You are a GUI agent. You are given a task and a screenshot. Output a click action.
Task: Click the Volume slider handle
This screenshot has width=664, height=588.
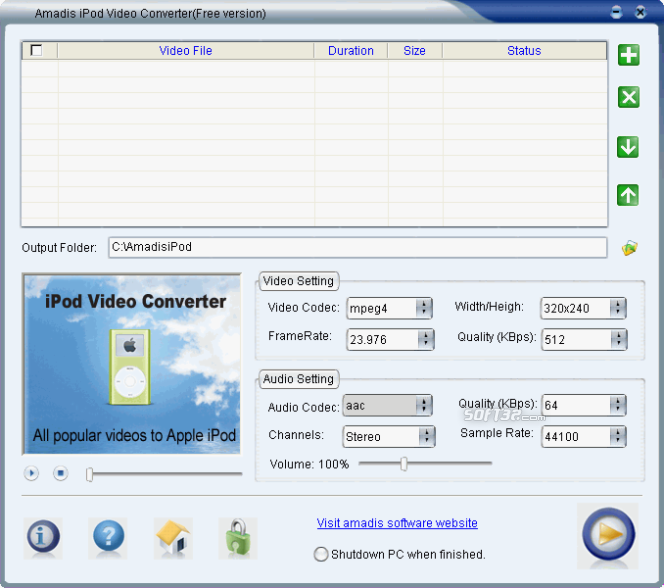(x=404, y=464)
